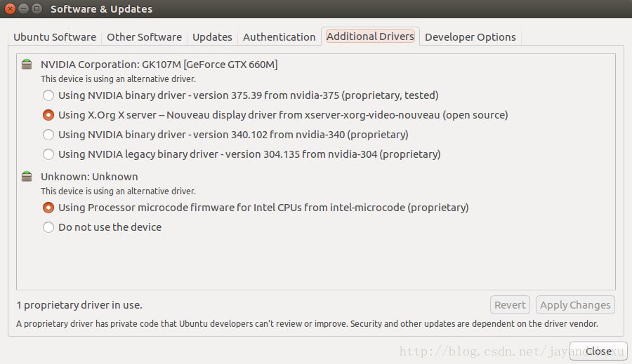Click alternative driver note under NVIDIA heading
The height and width of the screenshot is (364, 632).
(x=118, y=79)
